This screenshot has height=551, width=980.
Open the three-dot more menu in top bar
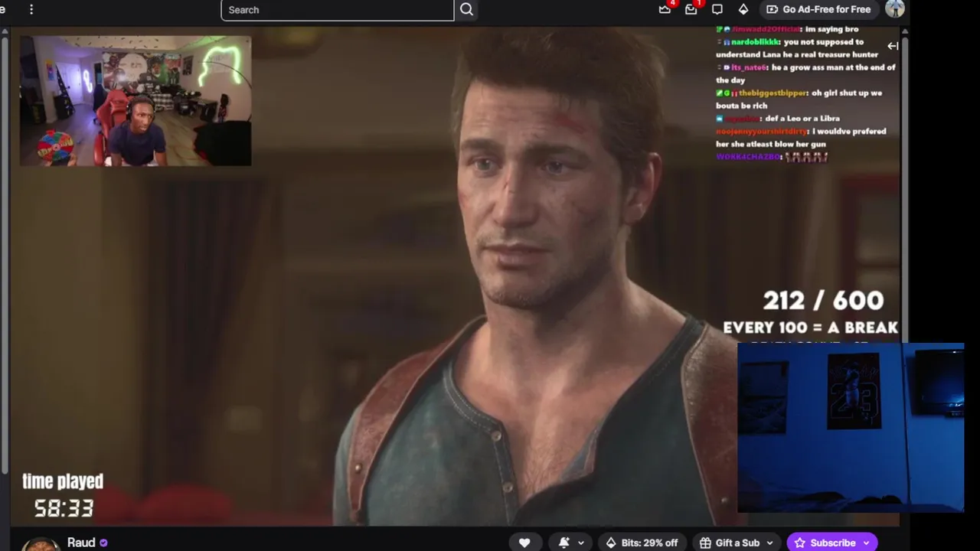coord(31,9)
